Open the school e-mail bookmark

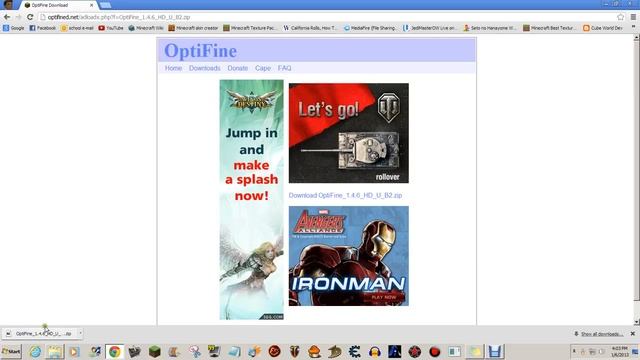click(77, 28)
